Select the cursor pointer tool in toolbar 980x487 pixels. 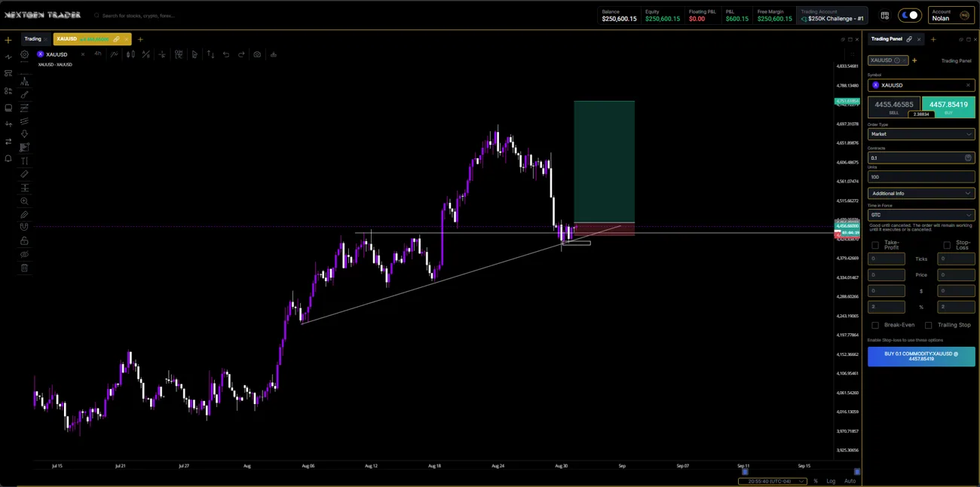tap(194, 54)
